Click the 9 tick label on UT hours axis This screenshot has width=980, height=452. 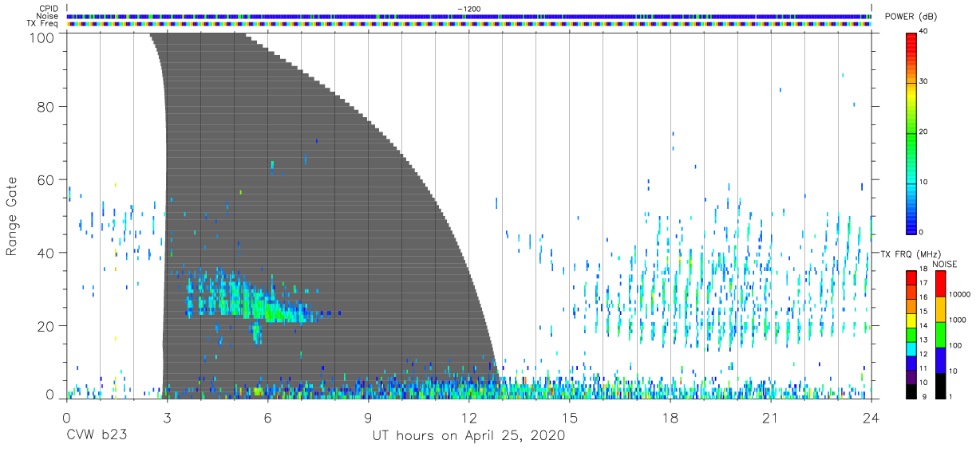(368, 418)
